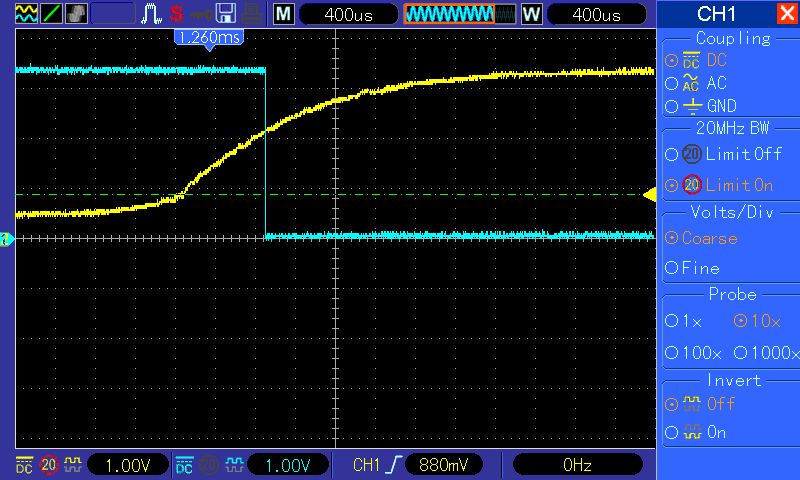Click the window timebase 400us readout
Image resolution: width=800 pixels, height=480 pixels.
pos(596,14)
